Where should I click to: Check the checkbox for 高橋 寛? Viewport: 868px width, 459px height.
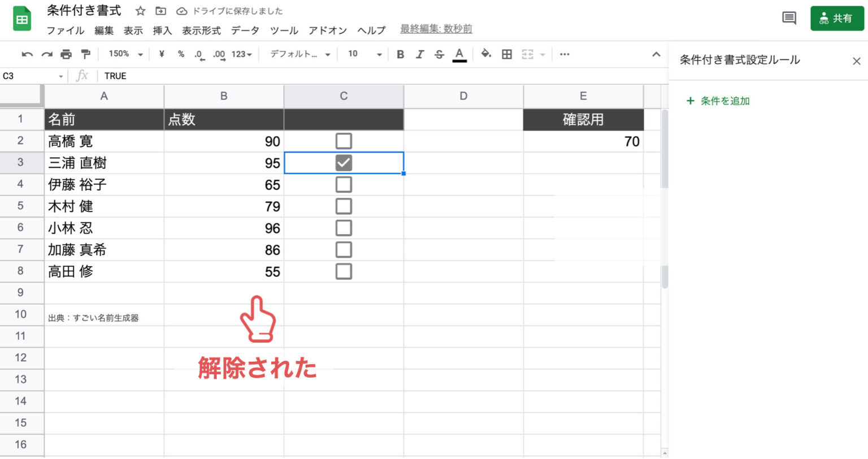(344, 141)
